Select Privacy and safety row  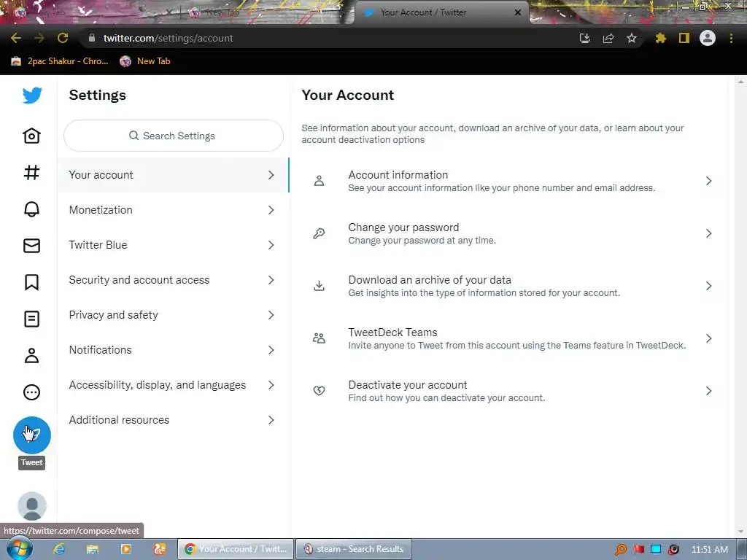[174, 315]
